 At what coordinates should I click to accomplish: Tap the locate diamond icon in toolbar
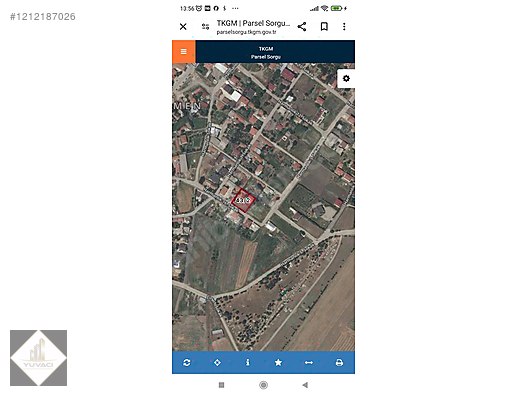[218, 362]
